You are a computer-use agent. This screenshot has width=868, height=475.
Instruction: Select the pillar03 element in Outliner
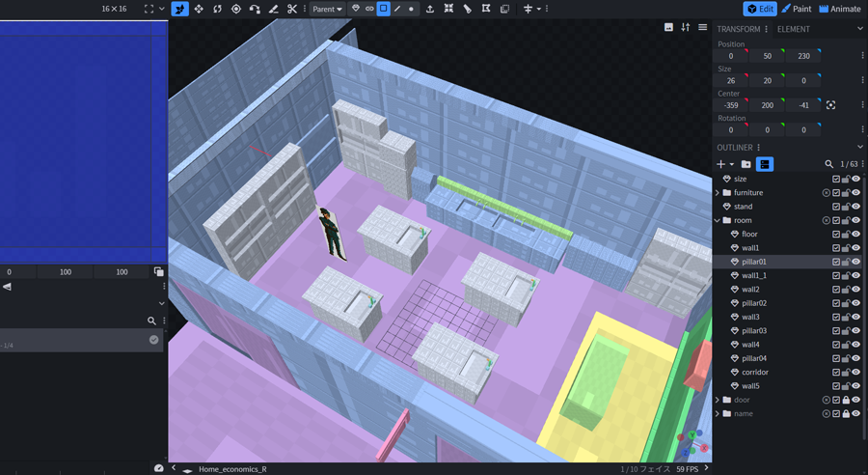click(754, 331)
